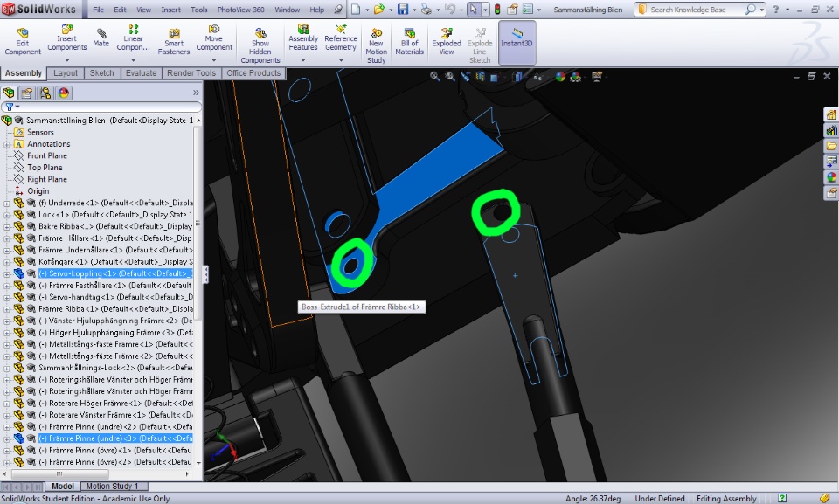Viewport: 839px width, 504px height.
Task: Open the View Settings monitor icon
Action: coord(597,77)
